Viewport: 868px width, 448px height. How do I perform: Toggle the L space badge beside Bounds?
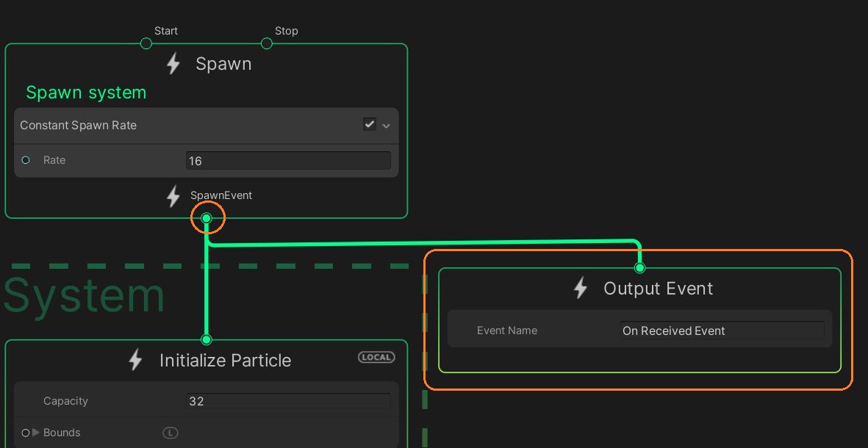pos(170,433)
